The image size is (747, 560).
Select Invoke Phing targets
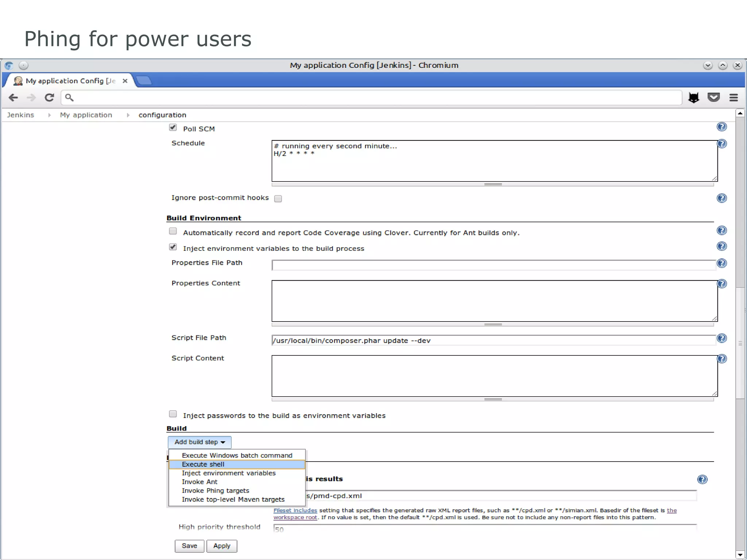tap(237, 490)
